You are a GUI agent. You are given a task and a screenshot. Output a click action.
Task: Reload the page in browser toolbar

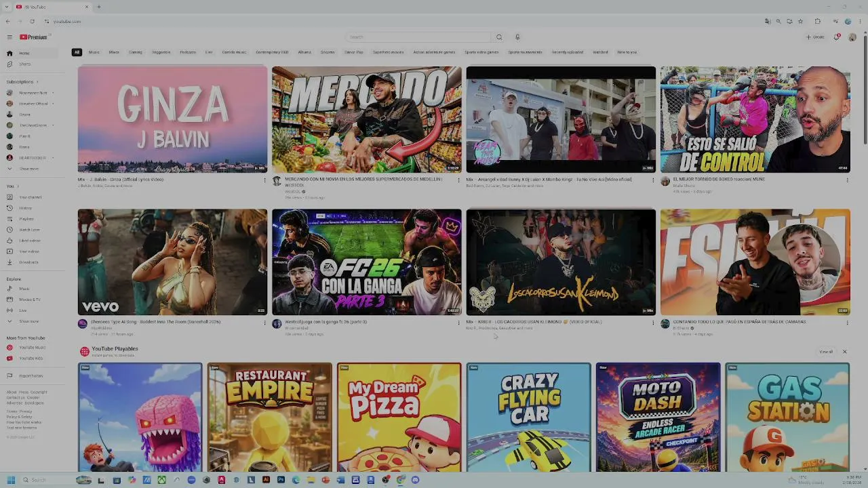(32, 22)
